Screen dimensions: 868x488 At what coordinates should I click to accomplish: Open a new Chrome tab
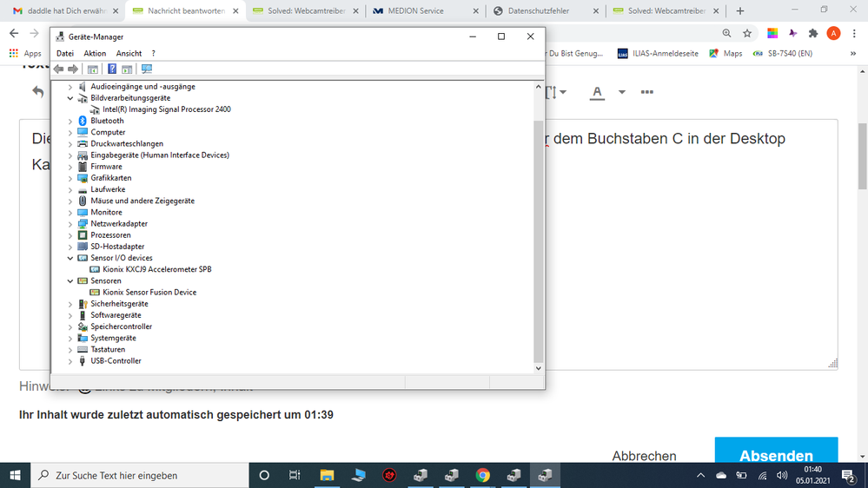(740, 11)
